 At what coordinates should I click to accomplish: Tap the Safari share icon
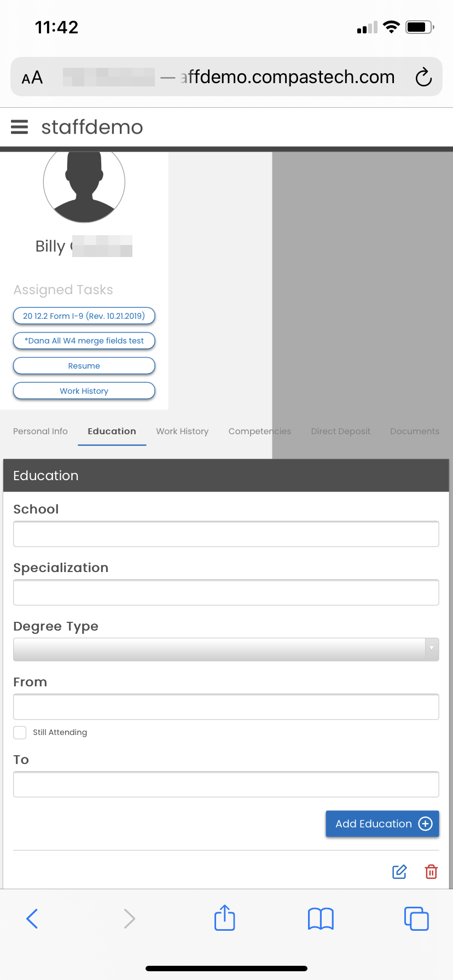(224, 918)
